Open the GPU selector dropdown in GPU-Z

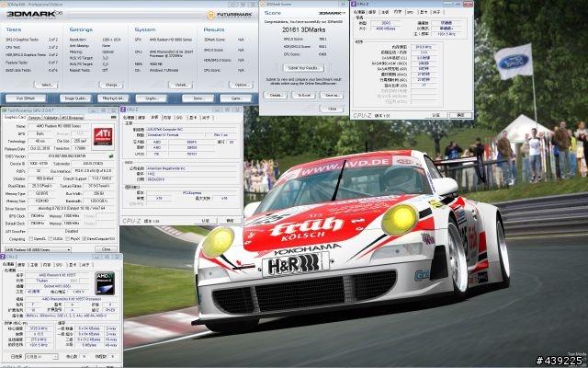point(37,249)
